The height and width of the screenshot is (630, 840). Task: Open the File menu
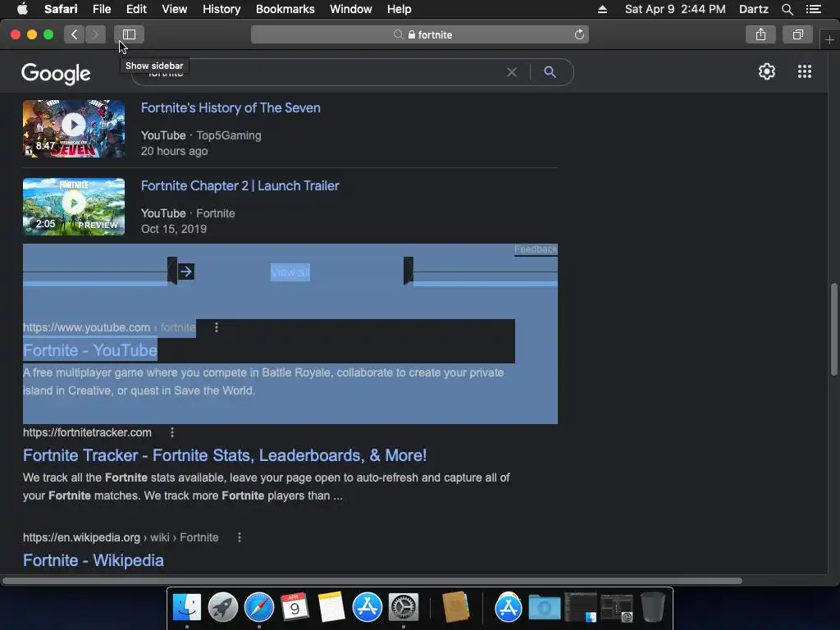pos(101,9)
